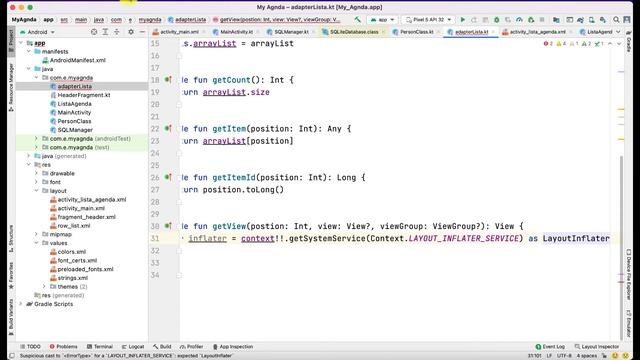Go to next highlighted error arrow
This screenshot has height=360, width=640.
pos(619,44)
